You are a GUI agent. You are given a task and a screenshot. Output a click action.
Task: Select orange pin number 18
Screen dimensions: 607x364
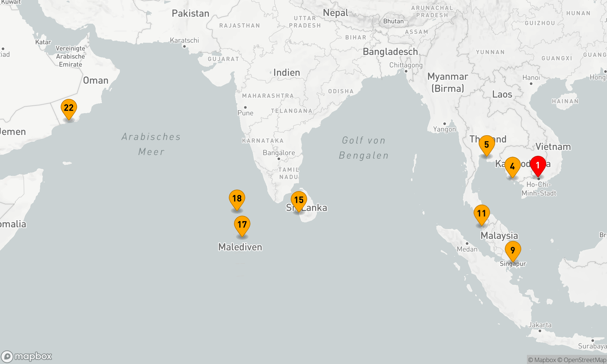[x=237, y=199]
